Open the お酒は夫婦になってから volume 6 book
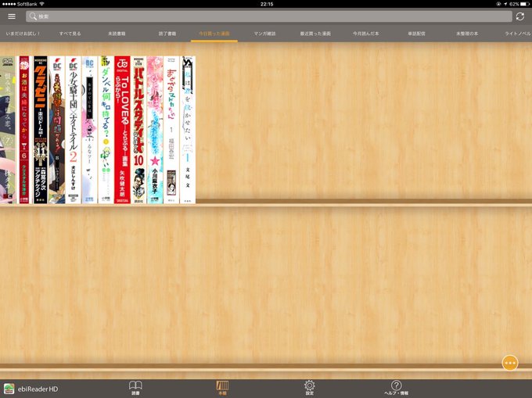Screen dimensions: 532x398 tap(24, 130)
